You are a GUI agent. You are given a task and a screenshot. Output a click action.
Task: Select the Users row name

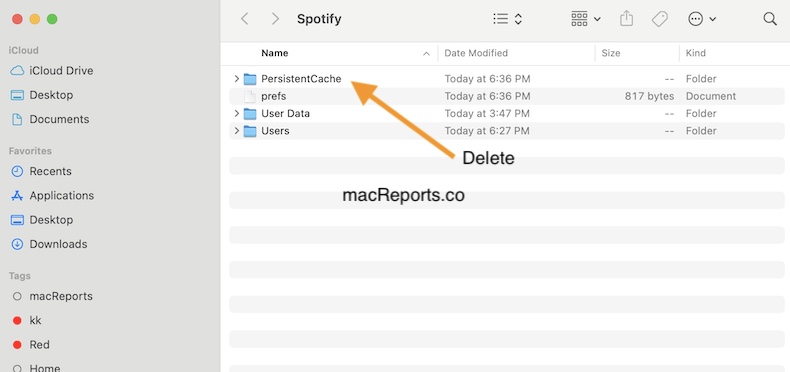click(x=275, y=131)
